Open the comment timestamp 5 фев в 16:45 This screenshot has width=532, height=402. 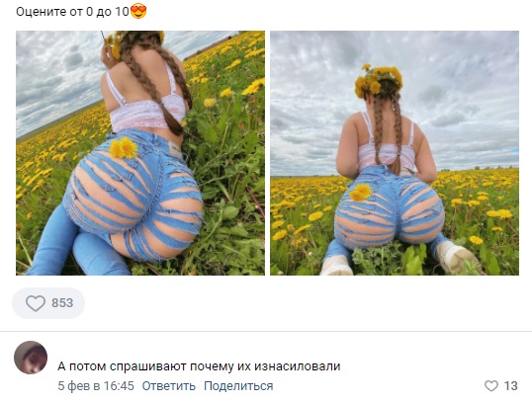96,386
